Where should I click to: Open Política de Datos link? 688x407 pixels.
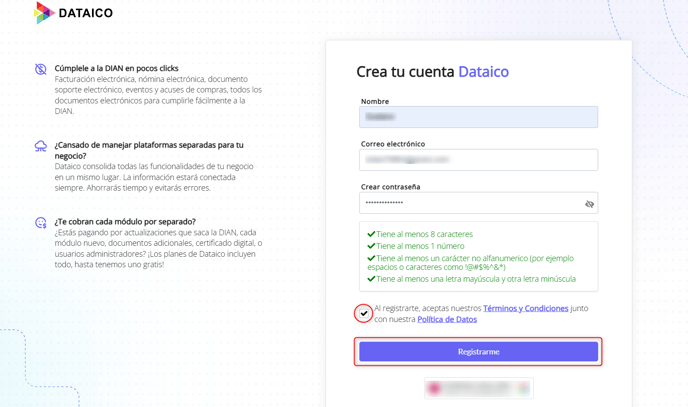click(x=447, y=319)
